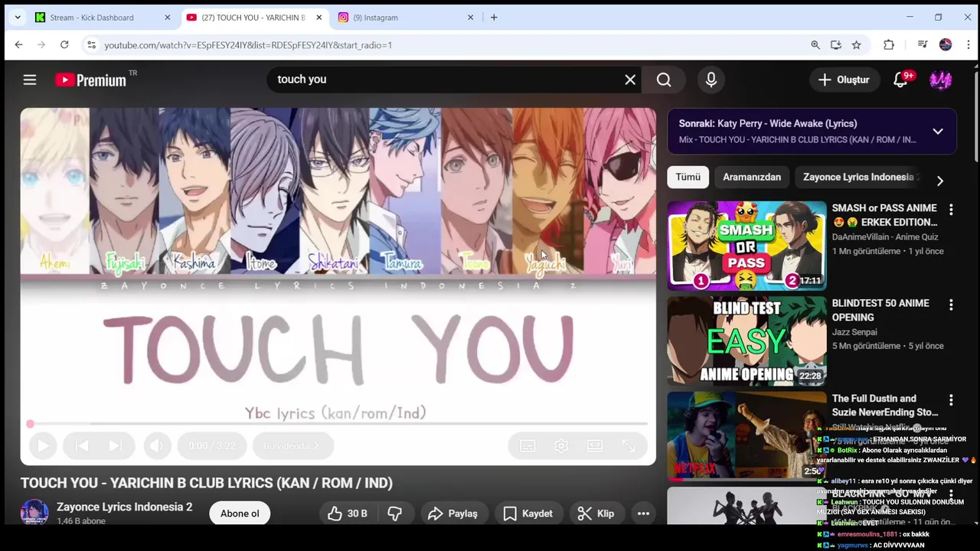Open DaAnimeVillain channel link

click(x=885, y=237)
